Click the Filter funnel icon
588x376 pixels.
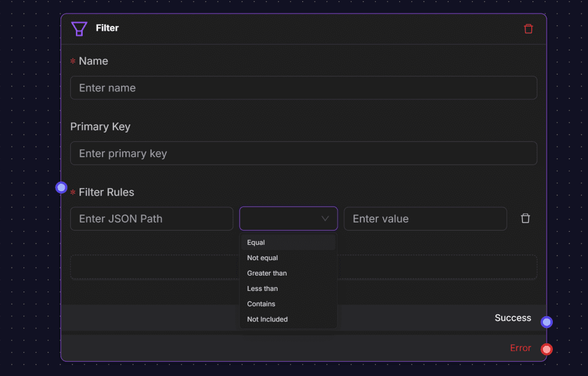[79, 28]
